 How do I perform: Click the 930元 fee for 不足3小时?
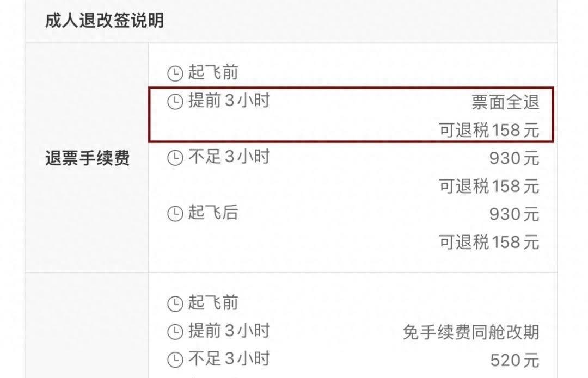pos(514,158)
